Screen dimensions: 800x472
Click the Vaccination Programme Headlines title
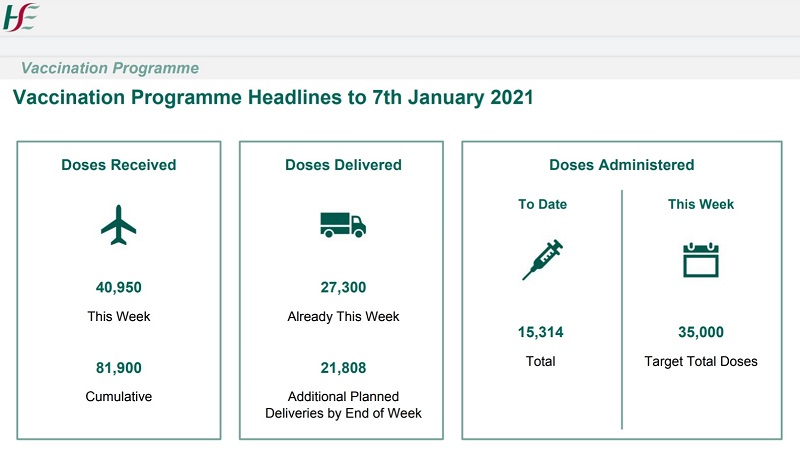(272, 99)
